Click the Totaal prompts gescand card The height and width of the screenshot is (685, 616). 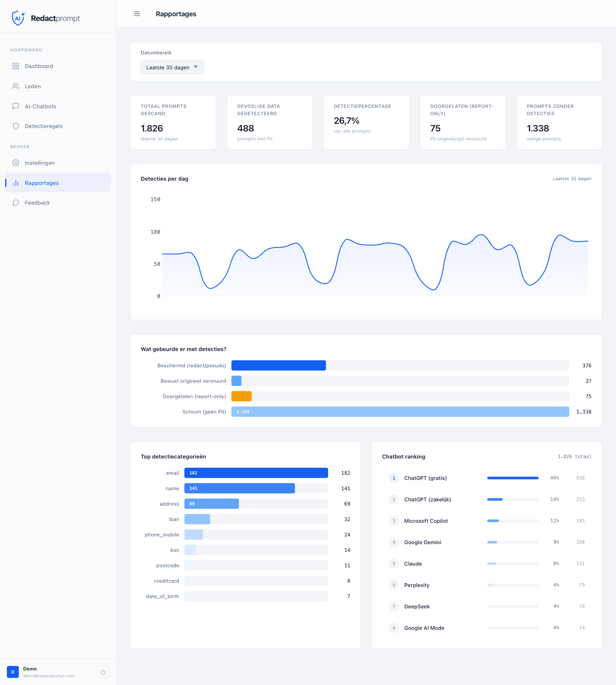click(x=173, y=122)
